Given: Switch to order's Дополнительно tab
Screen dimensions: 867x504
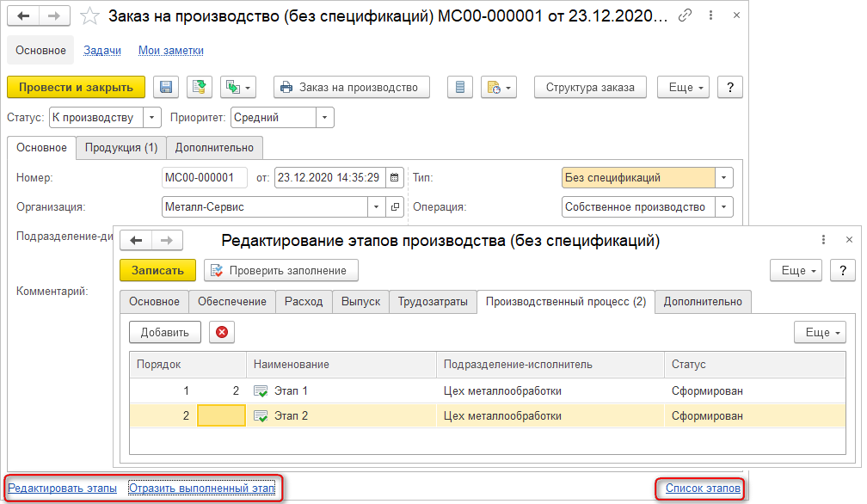Looking at the screenshot, I should 214,148.
